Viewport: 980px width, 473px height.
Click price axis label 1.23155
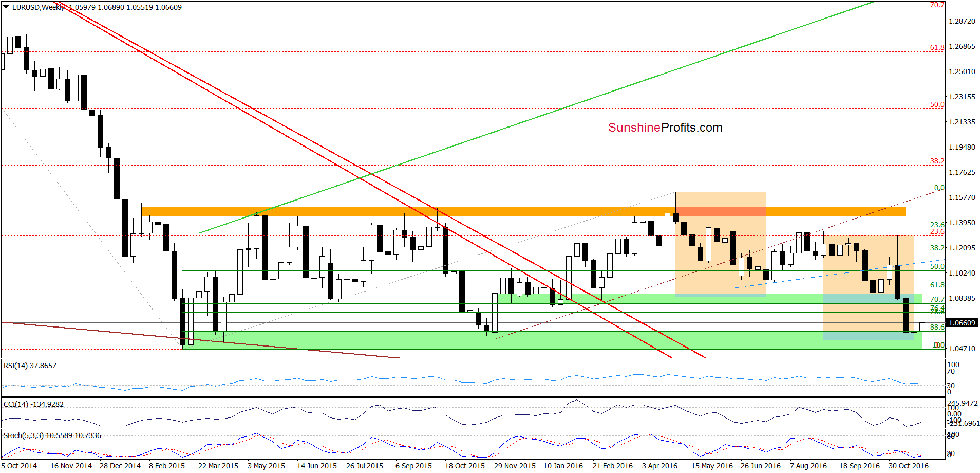[962, 97]
